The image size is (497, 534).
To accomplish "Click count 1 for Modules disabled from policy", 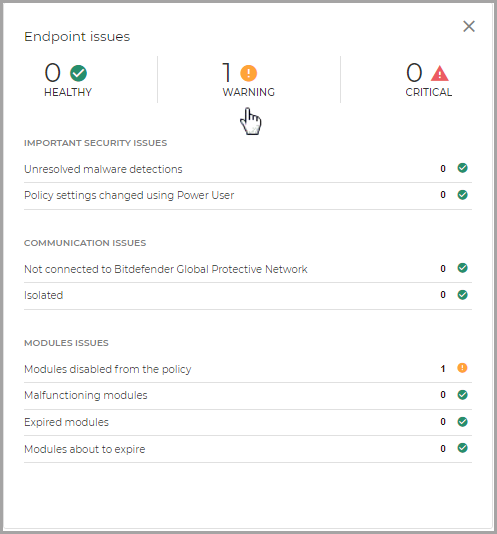I will (443, 368).
